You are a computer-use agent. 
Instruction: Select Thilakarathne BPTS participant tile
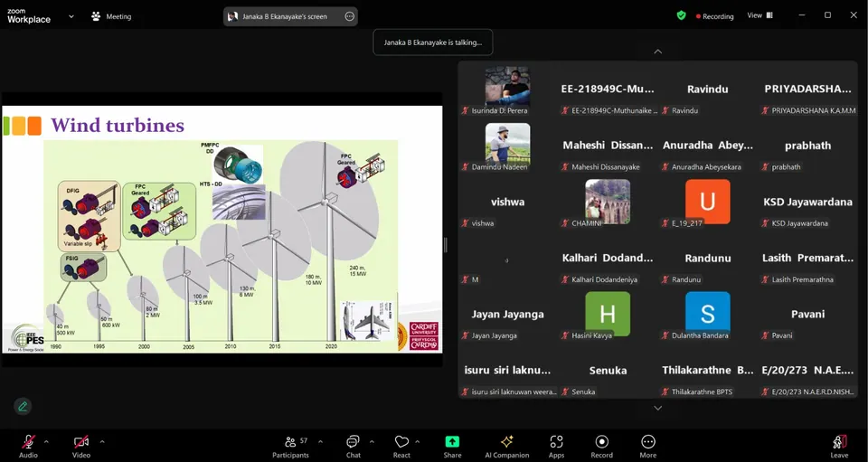[707, 371]
